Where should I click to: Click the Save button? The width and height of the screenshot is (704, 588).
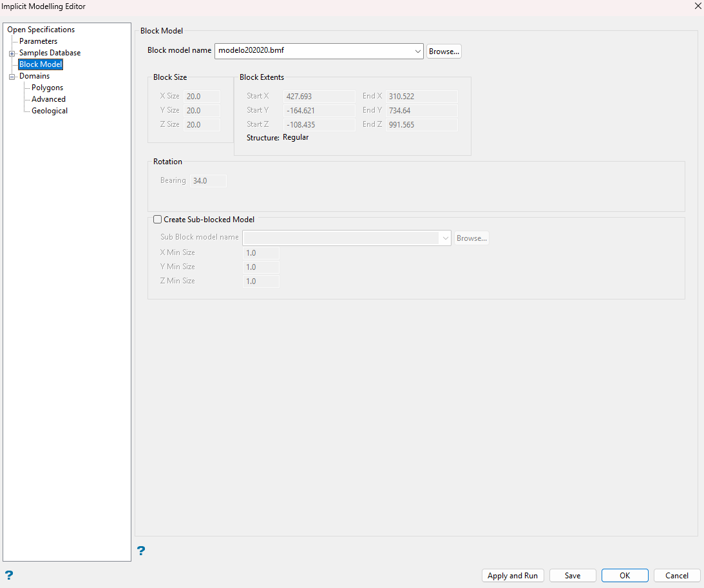click(573, 575)
